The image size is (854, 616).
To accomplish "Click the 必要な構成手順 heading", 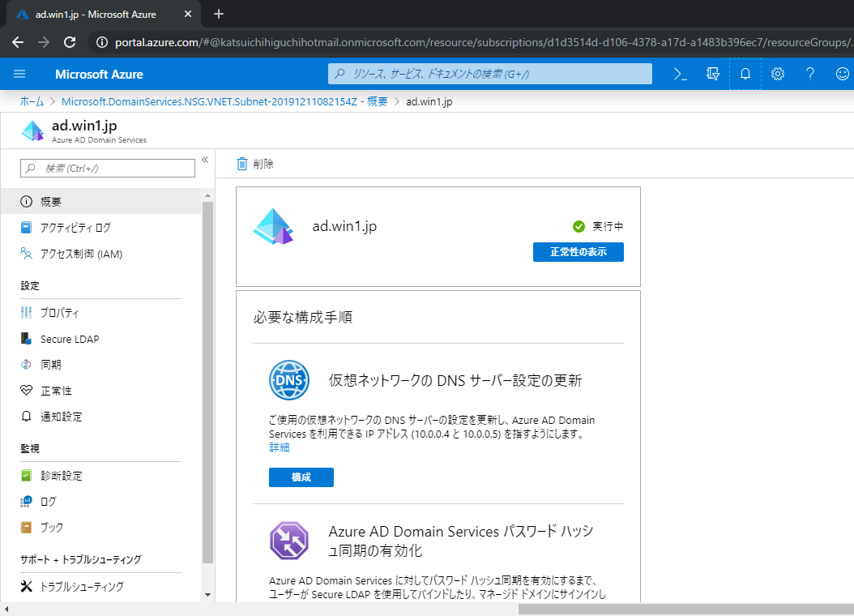I will [303, 317].
